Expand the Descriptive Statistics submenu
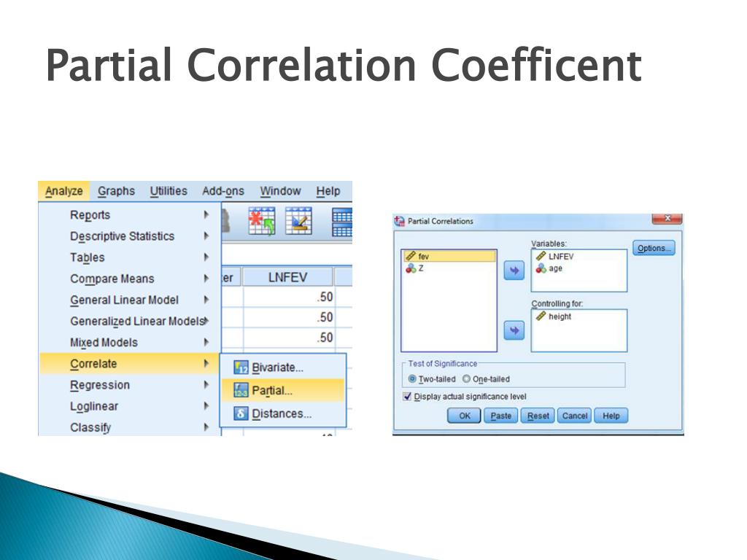Screen dimensions: 747x560 click(130, 236)
